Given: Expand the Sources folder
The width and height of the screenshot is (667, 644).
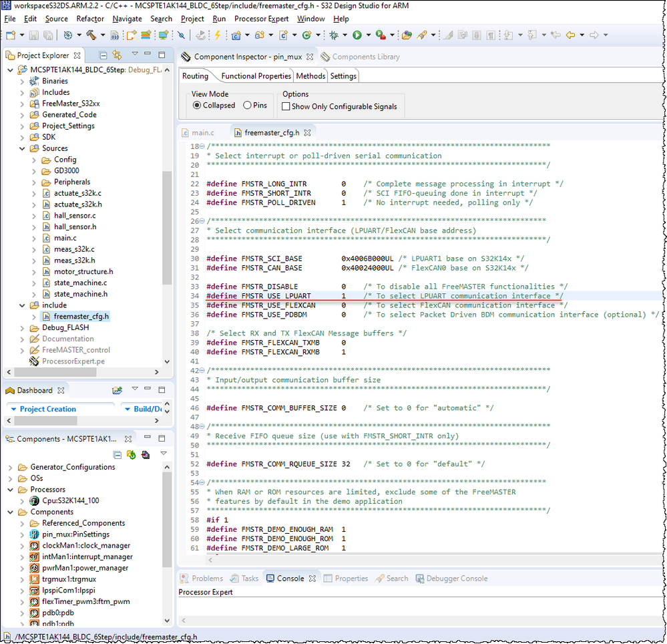Looking at the screenshot, I should click(22, 148).
